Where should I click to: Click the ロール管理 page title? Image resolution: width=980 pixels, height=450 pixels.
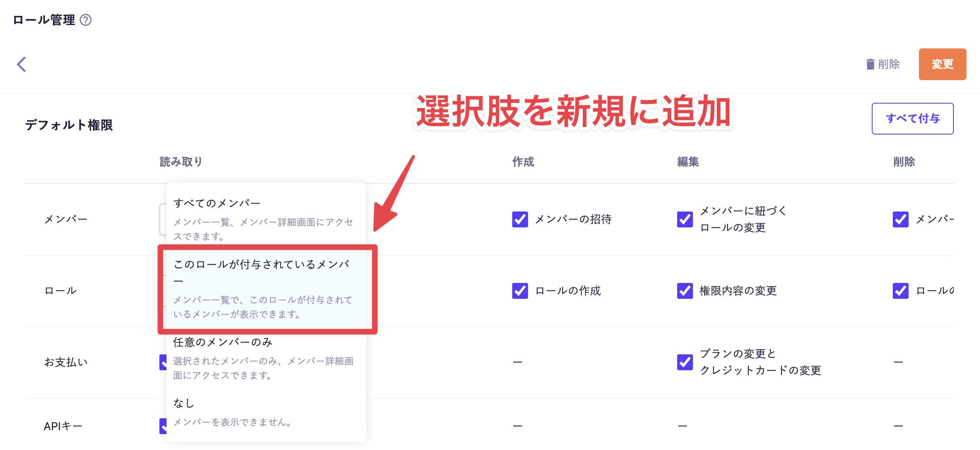[44, 20]
